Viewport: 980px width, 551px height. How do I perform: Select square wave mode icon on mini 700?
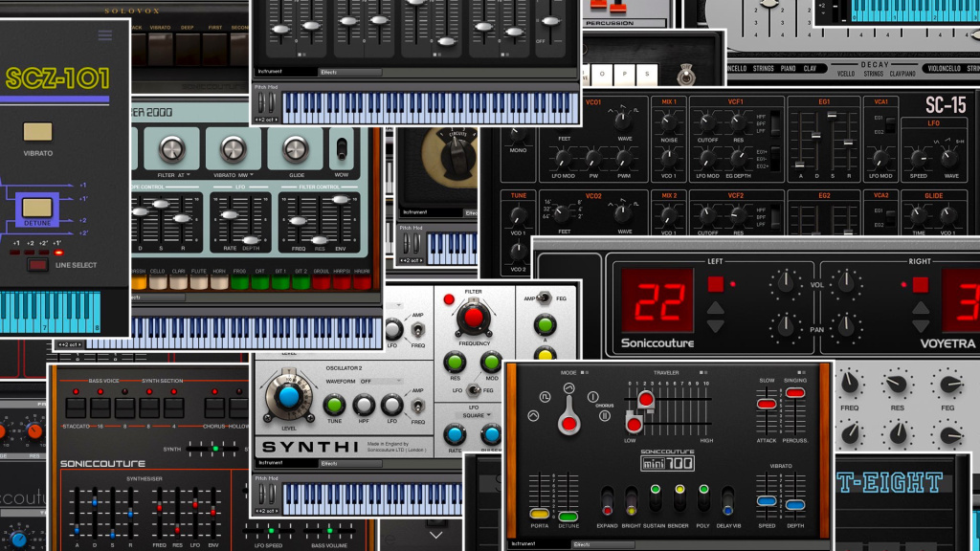[545, 397]
